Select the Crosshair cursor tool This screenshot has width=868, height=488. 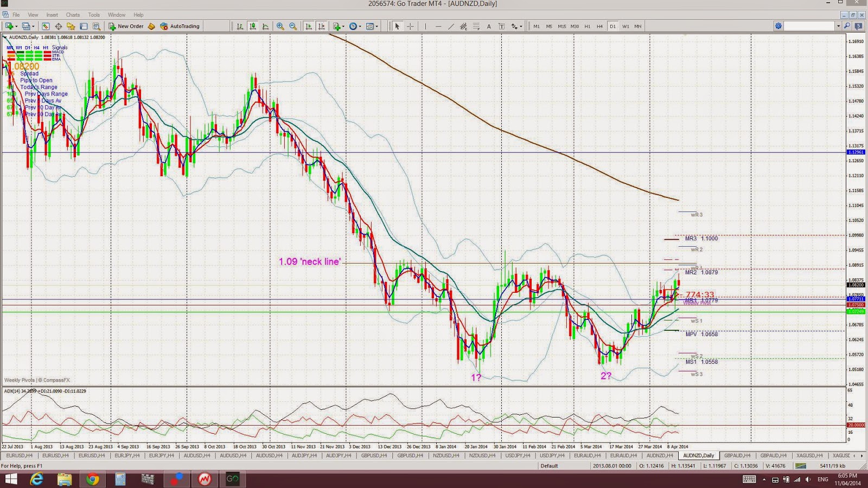(410, 26)
